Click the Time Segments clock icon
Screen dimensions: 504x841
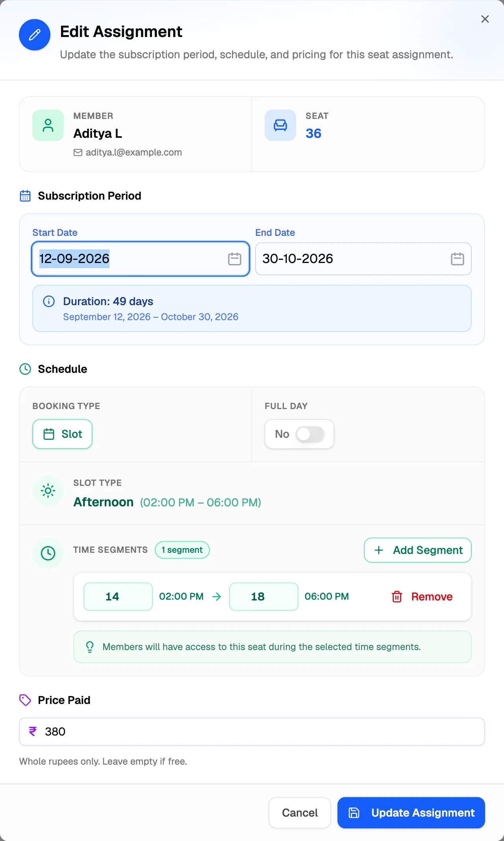point(48,553)
